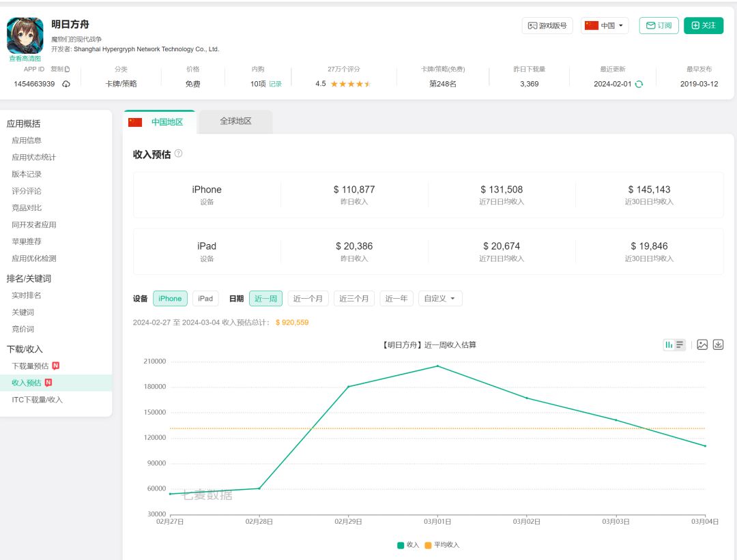Viewport: 737px width, 560px height.
Task: Switch chart to list view icon
Action: (x=680, y=344)
